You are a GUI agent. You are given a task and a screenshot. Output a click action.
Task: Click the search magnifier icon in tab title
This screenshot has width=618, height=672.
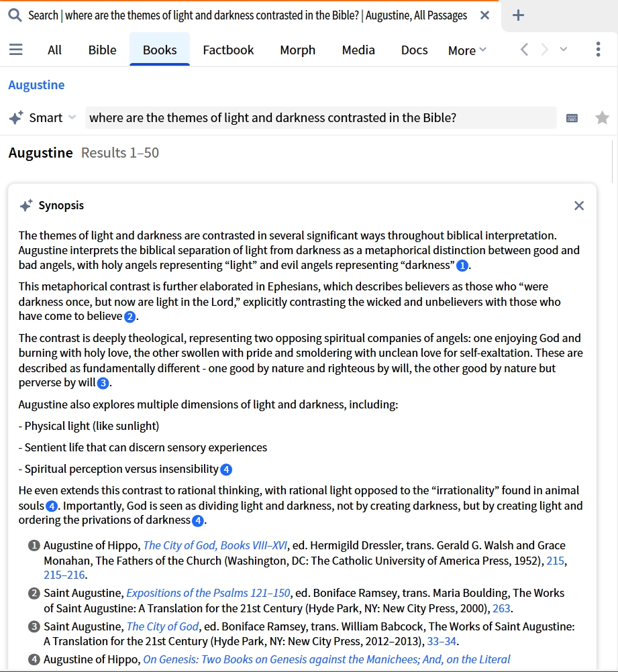click(15, 15)
